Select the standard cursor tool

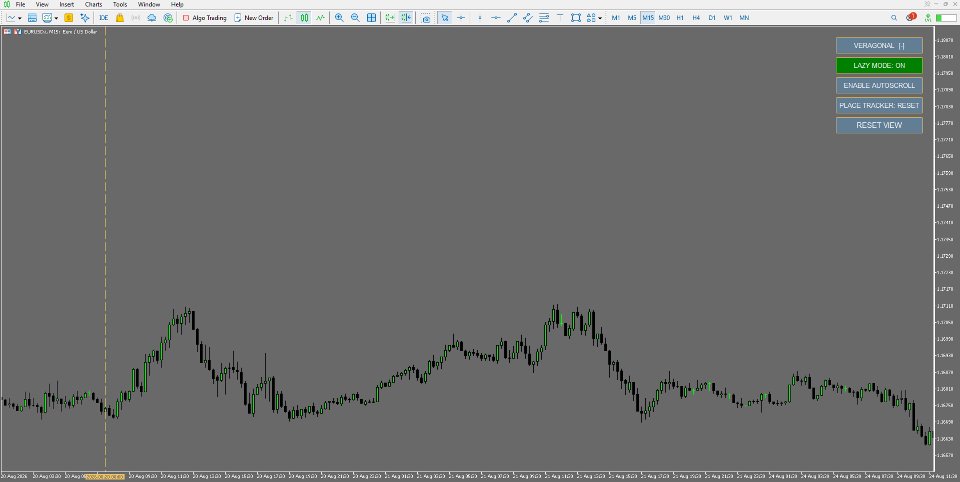click(x=445, y=18)
